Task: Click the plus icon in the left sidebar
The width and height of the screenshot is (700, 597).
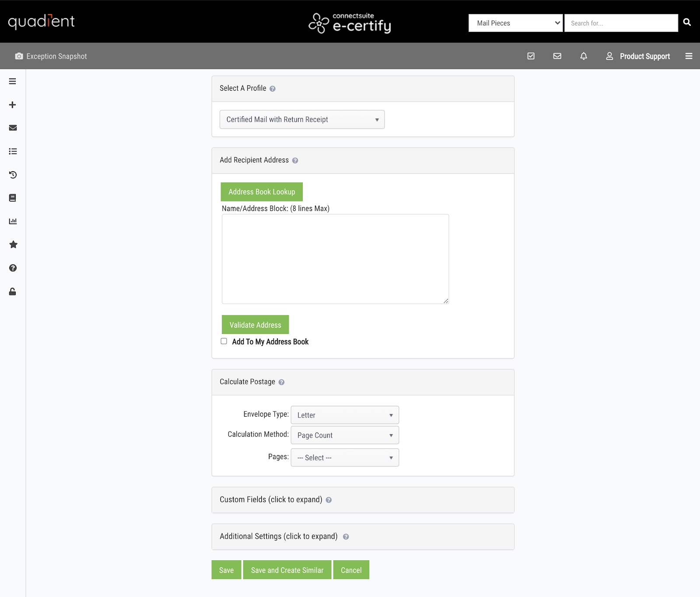Action: click(x=12, y=105)
